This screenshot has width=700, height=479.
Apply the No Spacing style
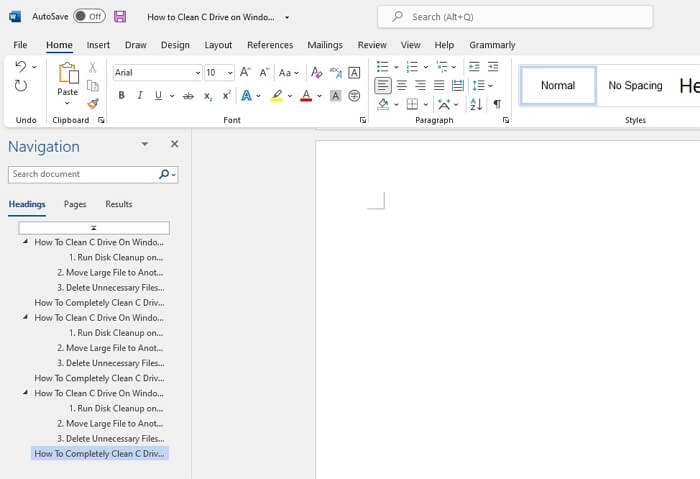click(635, 86)
